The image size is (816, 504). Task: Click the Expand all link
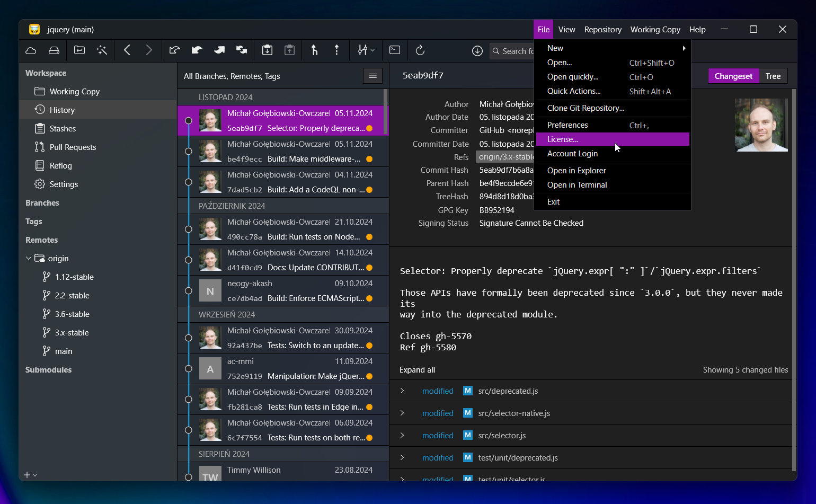point(417,369)
